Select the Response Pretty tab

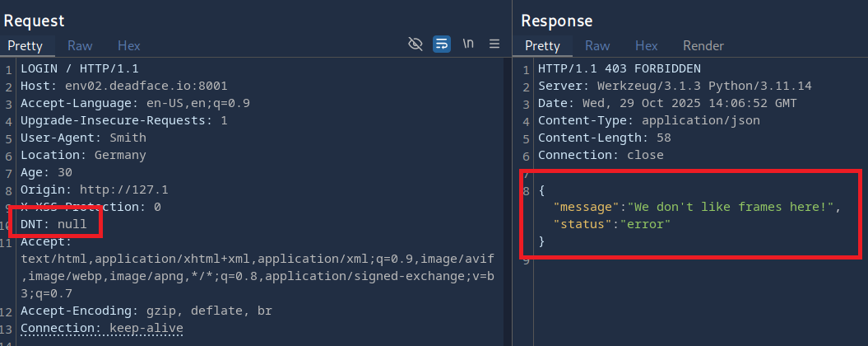(x=542, y=46)
